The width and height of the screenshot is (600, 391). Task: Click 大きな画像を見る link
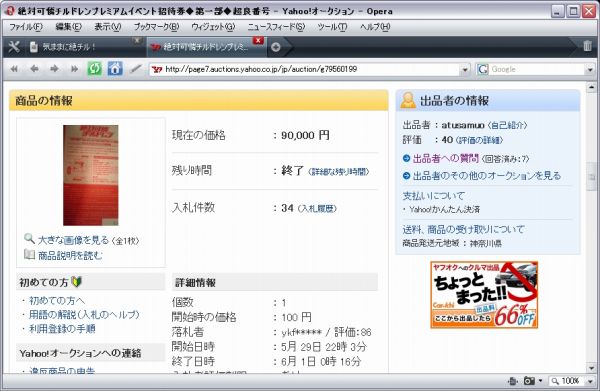coord(73,240)
